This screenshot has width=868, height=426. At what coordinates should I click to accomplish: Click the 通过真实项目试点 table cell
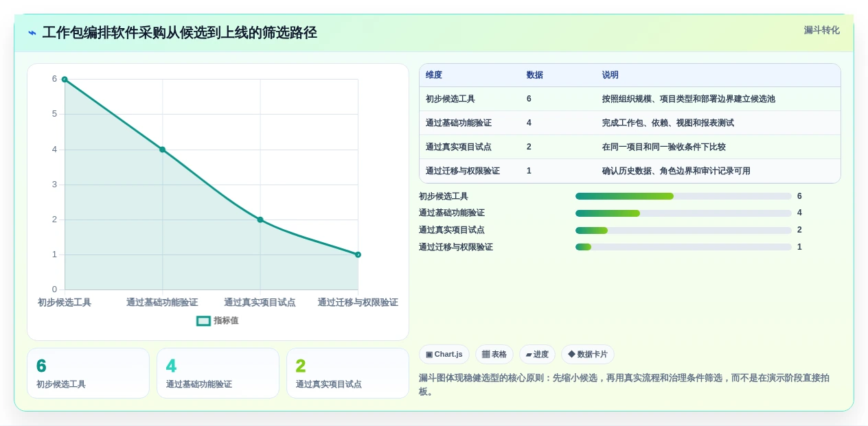point(459,147)
